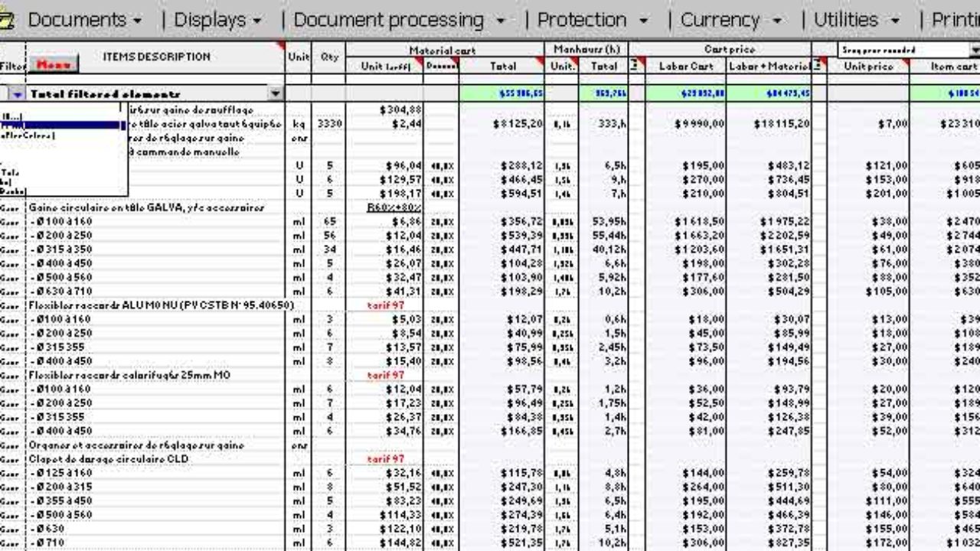This screenshot has width=980, height=551.
Task: Select the $1618,50 labor cost cell
Action: 685,222
